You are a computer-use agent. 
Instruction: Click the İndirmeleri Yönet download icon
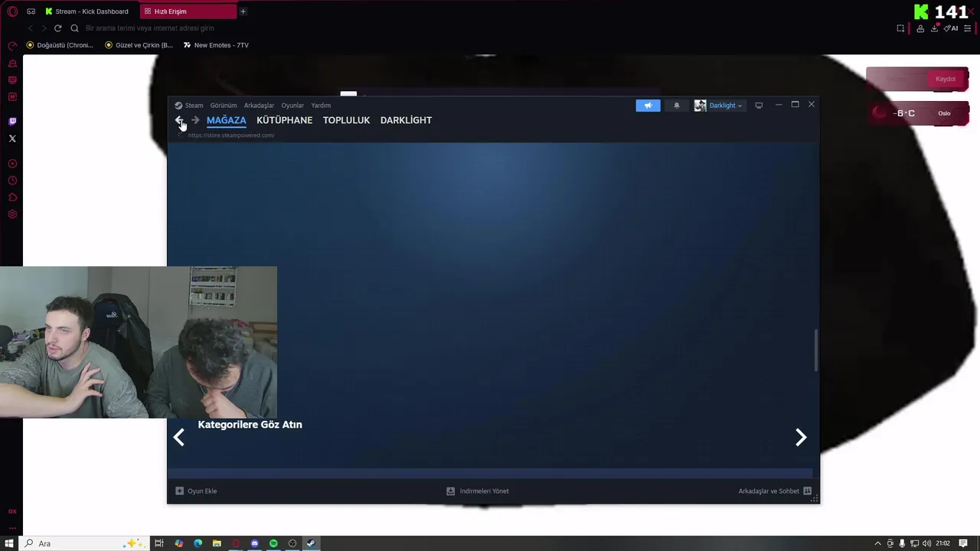click(x=451, y=491)
